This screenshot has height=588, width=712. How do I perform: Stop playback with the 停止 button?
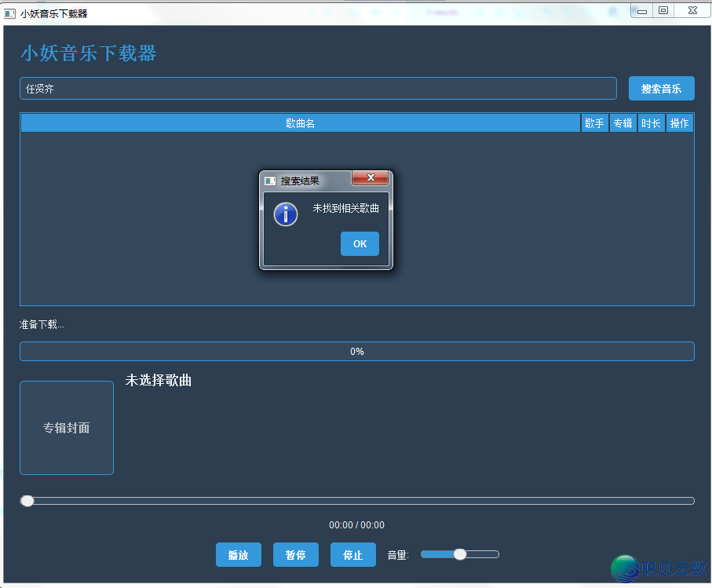tap(352, 555)
